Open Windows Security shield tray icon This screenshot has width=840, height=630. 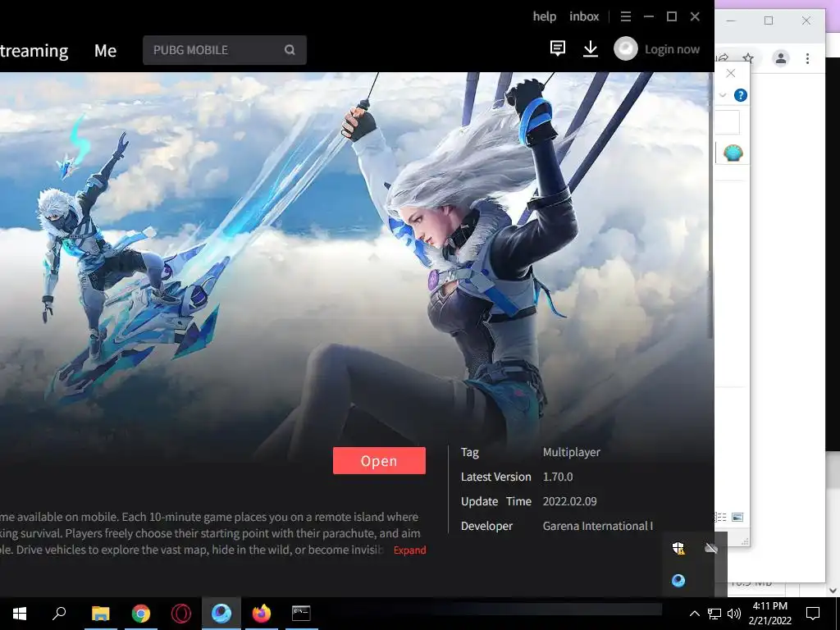[678, 548]
